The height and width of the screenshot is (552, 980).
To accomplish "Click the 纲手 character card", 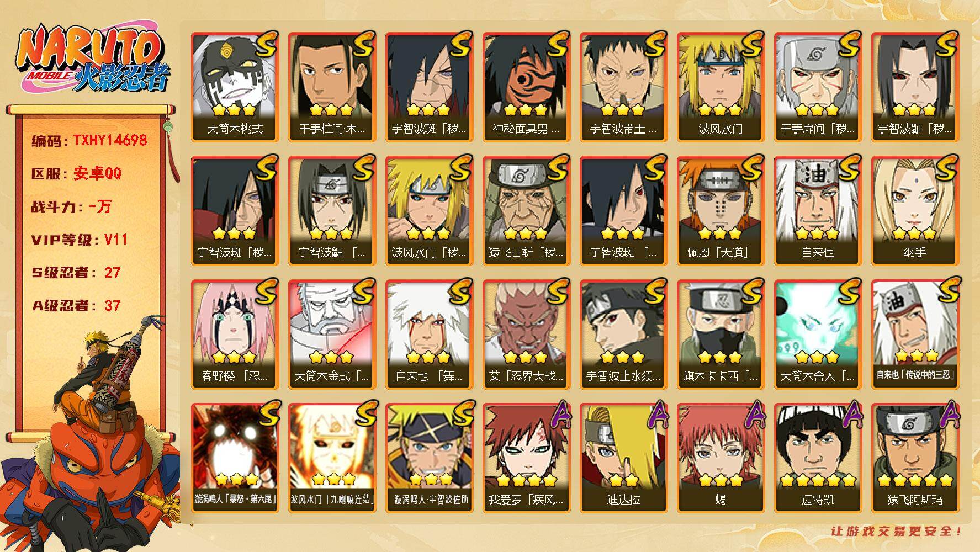I will (915, 210).
